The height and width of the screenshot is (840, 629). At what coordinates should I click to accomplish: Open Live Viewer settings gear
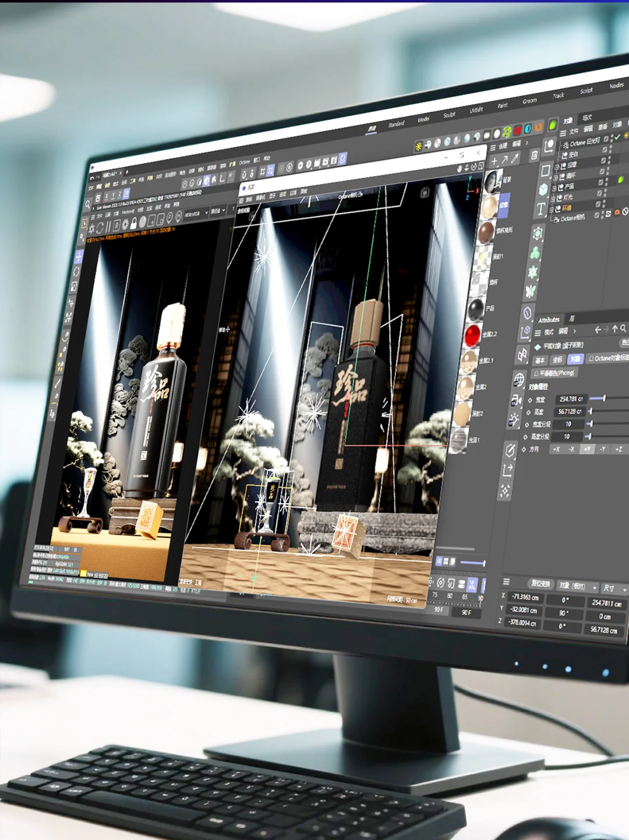point(125,225)
